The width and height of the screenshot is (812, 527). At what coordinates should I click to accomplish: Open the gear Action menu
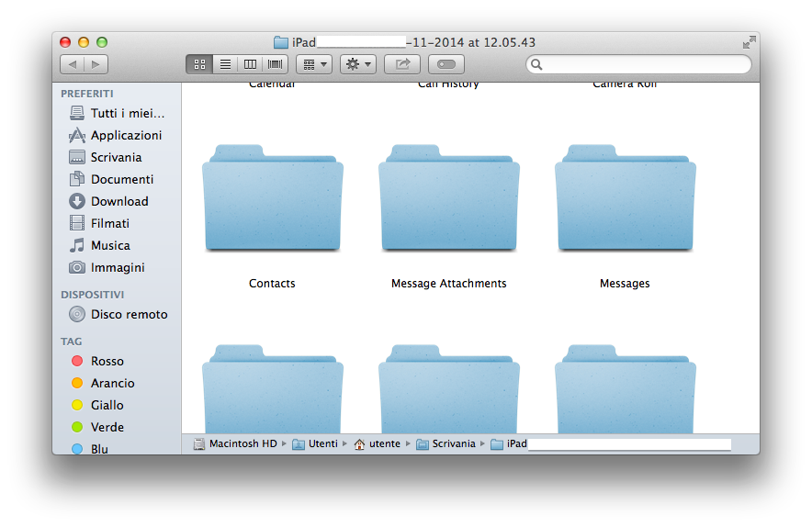(358, 64)
